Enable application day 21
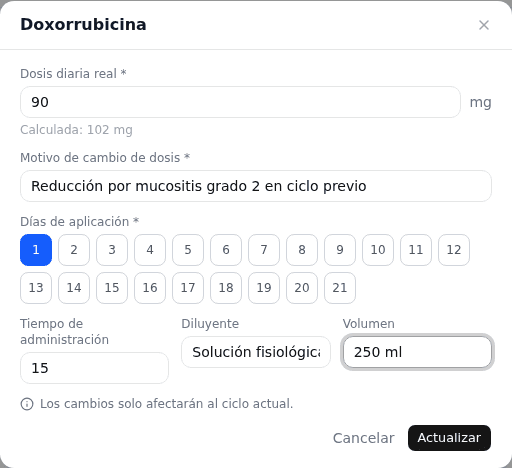This screenshot has height=468, width=512. point(340,288)
